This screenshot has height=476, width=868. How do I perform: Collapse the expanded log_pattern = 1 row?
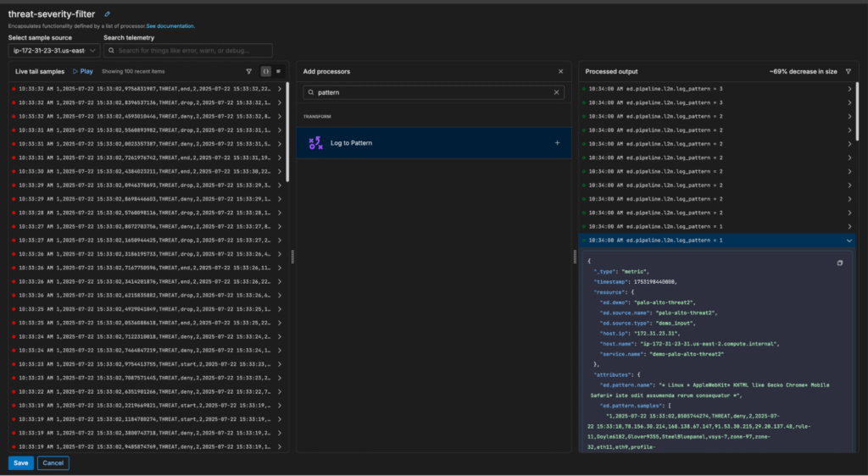click(849, 241)
